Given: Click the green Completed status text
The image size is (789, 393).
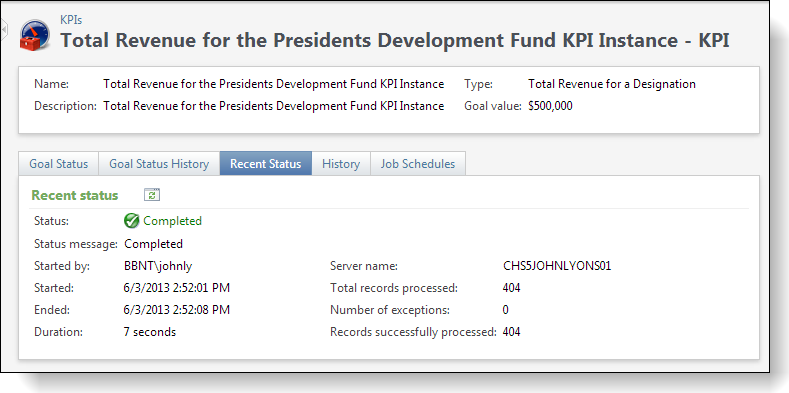Looking at the screenshot, I should 173,221.
